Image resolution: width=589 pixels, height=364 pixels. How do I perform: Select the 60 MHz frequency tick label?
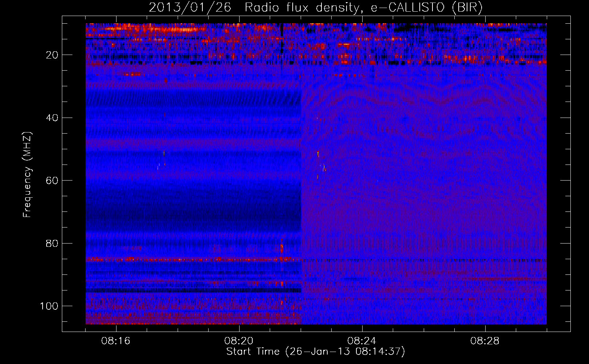52,181
